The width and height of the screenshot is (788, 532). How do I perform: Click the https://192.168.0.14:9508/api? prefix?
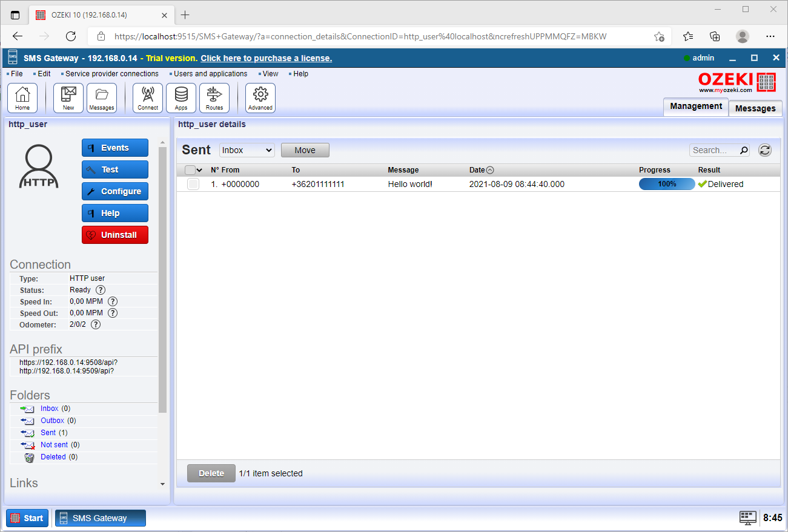pyautogui.click(x=68, y=363)
